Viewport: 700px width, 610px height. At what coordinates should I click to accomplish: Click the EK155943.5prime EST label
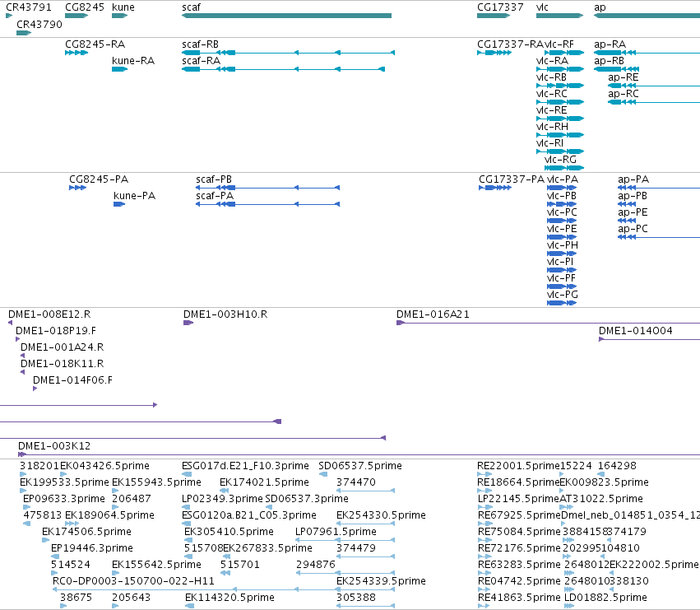click(x=156, y=482)
